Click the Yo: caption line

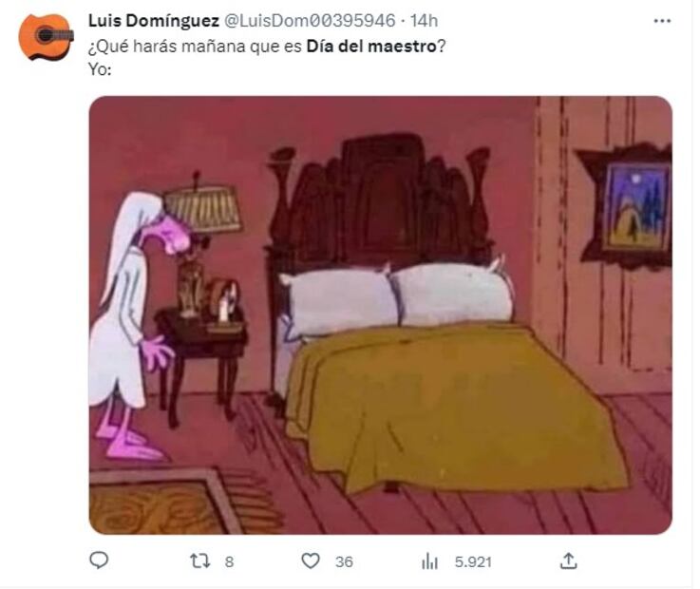click(100, 69)
